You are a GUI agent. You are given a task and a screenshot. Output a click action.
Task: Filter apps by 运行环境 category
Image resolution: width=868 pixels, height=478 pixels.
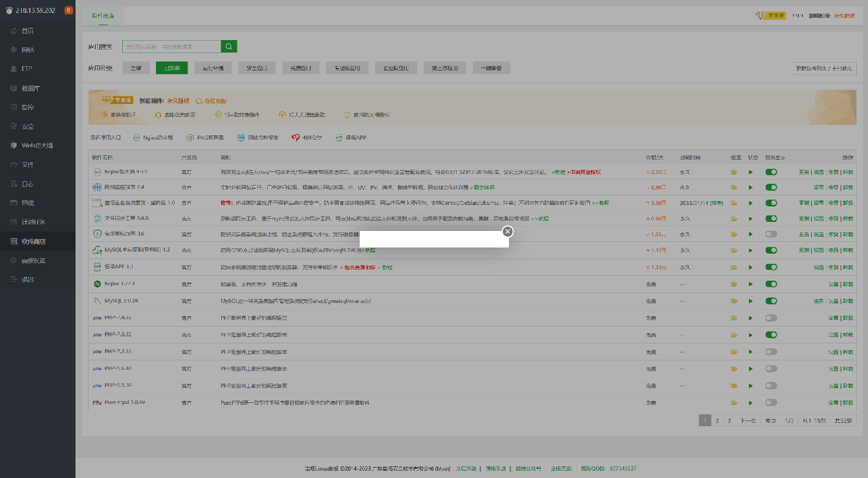(213, 68)
